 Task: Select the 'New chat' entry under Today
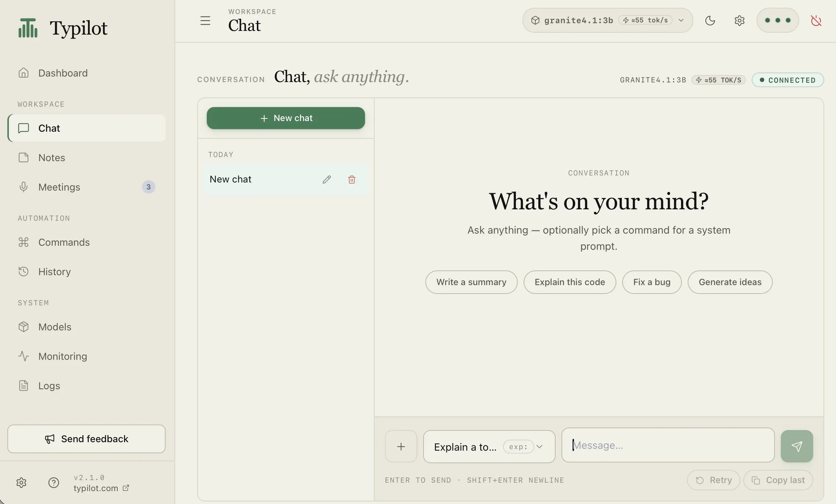coord(286,179)
